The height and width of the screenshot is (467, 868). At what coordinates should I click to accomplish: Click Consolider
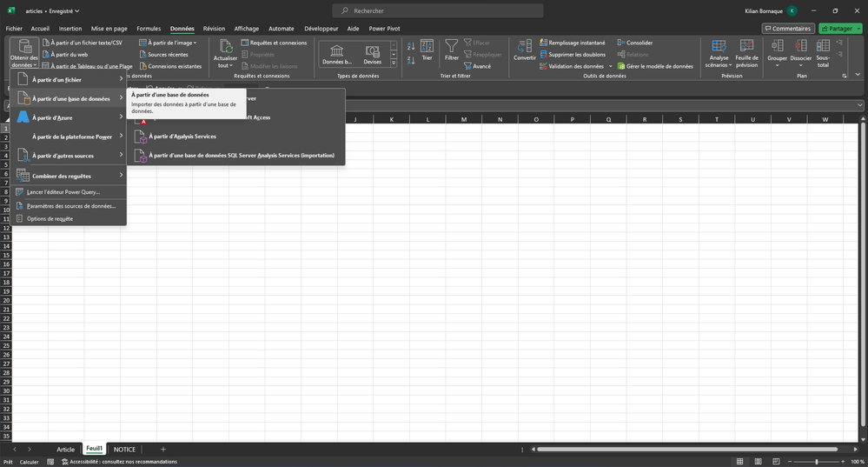tap(635, 43)
